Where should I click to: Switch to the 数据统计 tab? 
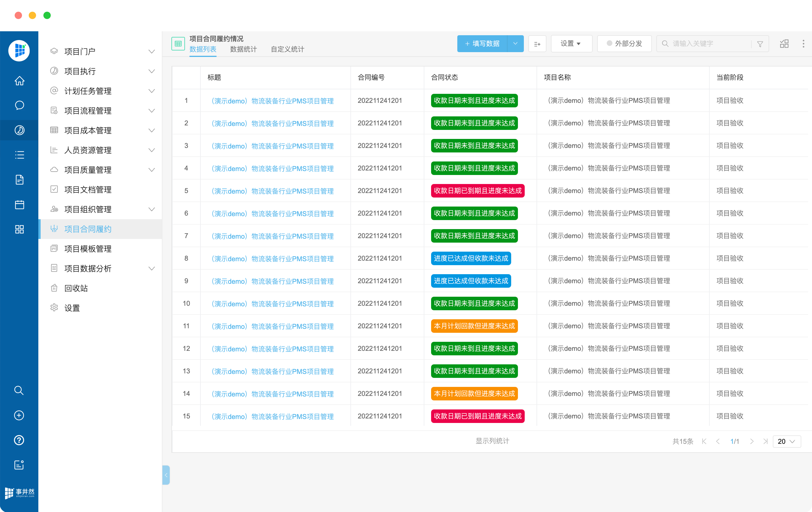click(243, 49)
